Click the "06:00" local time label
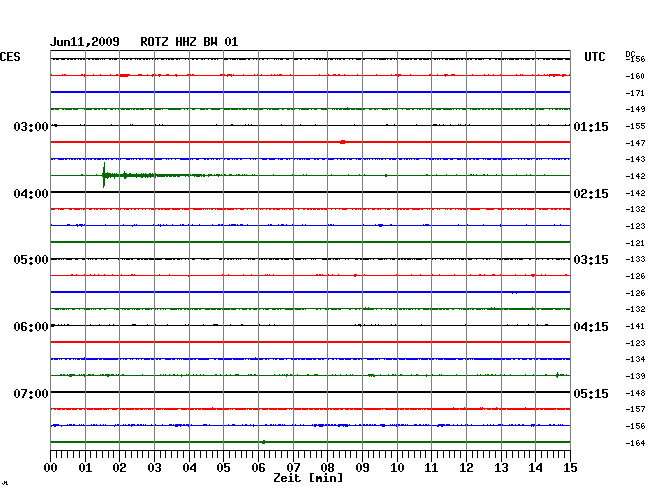Image resolution: width=650 pixels, height=494 pixels. [x=31, y=327]
